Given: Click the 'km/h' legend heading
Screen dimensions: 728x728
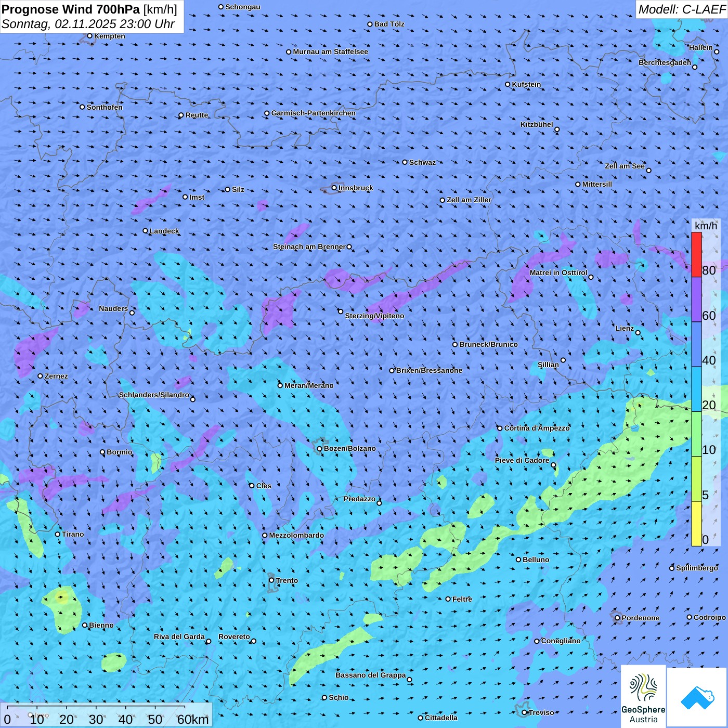Looking at the screenshot, I should [706, 226].
